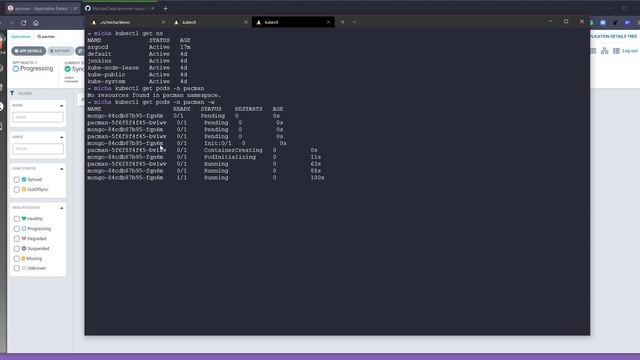Click the 'kube-system' namespace row
Image resolution: width=640 pixels, height=360 pixels.
137,82
